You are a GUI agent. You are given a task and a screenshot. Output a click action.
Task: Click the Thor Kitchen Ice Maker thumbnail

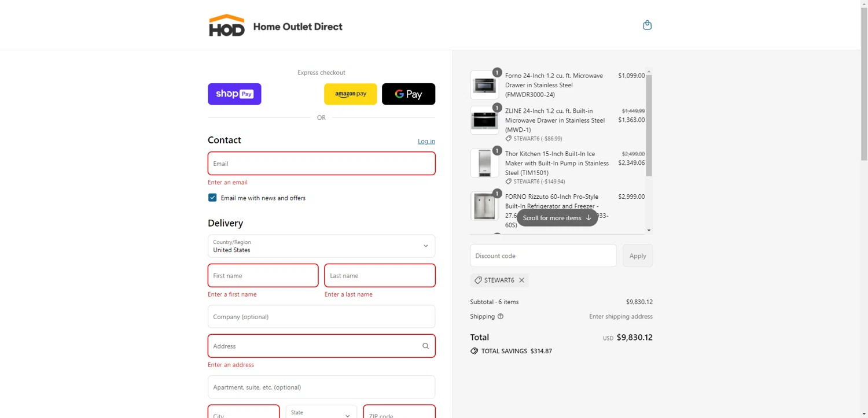pyautogui.click(x=484, y=163)
